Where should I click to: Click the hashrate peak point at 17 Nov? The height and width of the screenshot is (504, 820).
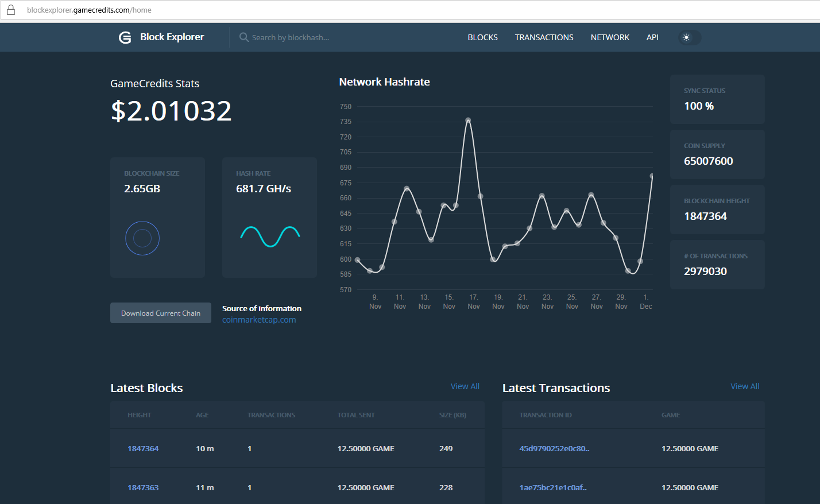(468, 121)
